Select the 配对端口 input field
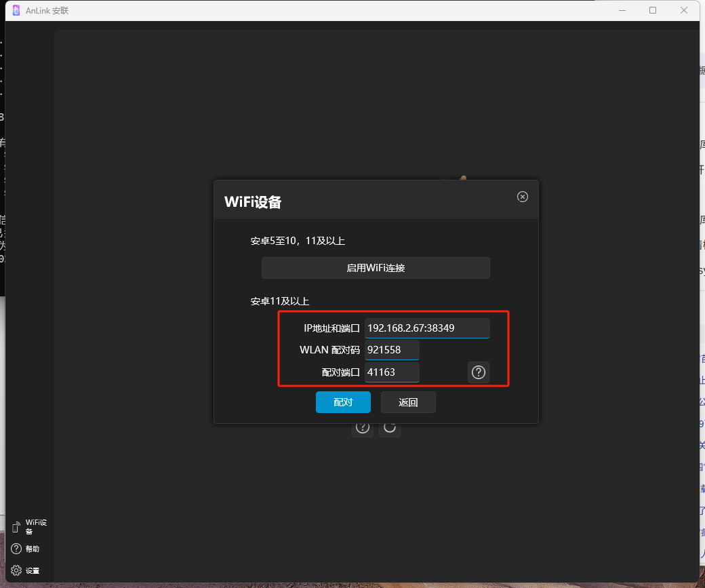This screenshot has width=705, height=588. pyautogui.click(x=392, y=372)
